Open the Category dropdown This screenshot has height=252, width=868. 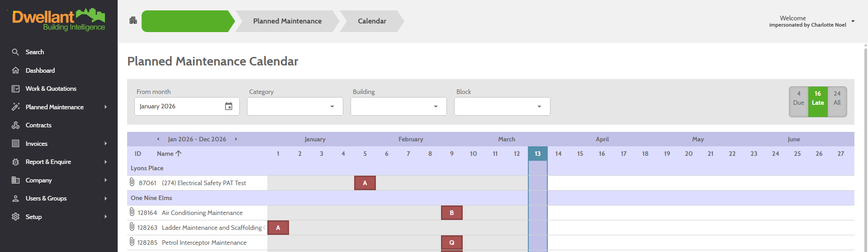click(295, 107)
